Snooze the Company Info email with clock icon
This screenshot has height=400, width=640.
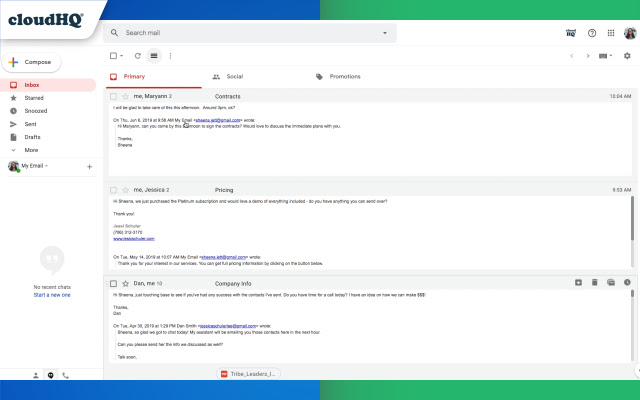[x=627, y=282]
